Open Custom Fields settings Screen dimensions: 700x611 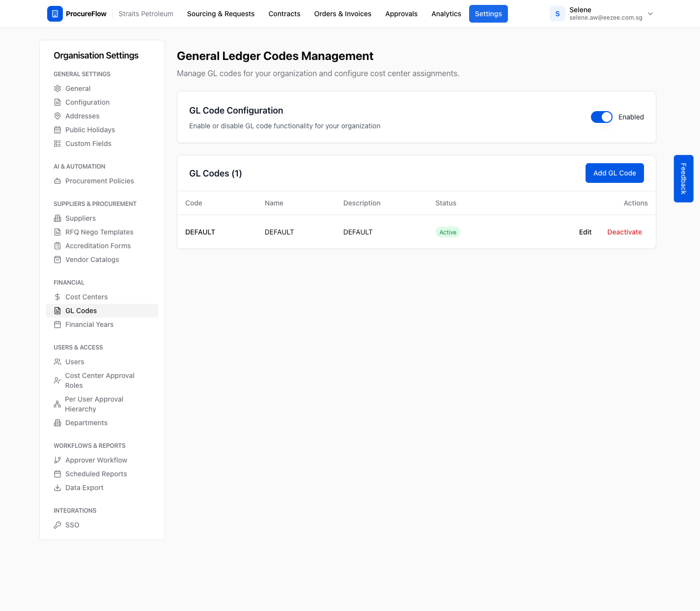click(x=102, y=144)
